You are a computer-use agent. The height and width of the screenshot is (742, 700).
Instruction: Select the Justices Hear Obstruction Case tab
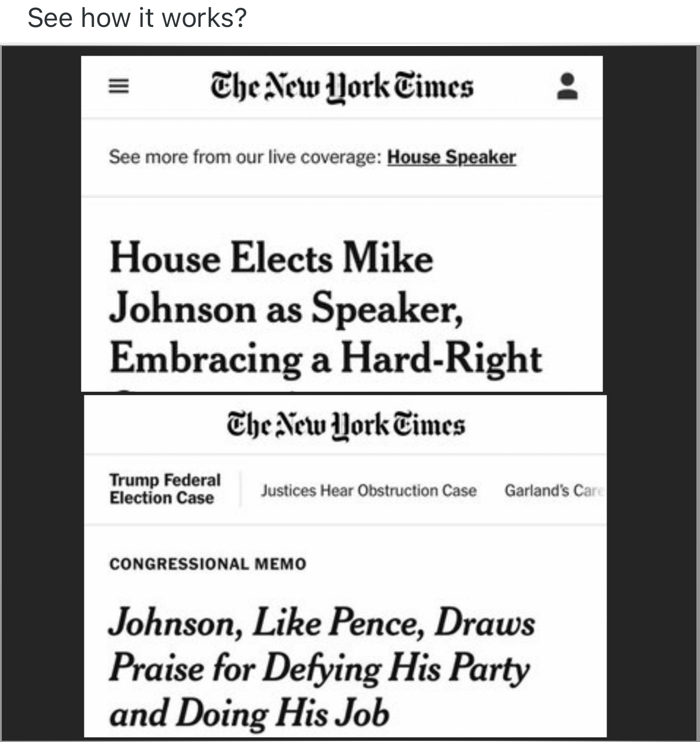pos(369,491)
